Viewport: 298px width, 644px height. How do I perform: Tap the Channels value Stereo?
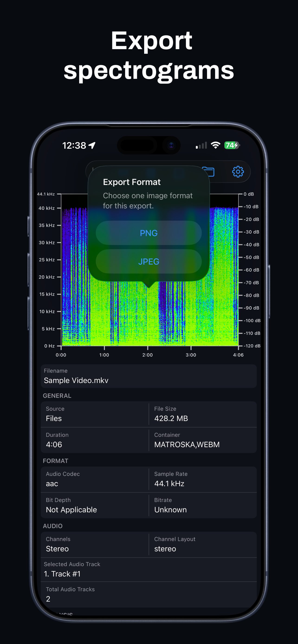point(57,548)
